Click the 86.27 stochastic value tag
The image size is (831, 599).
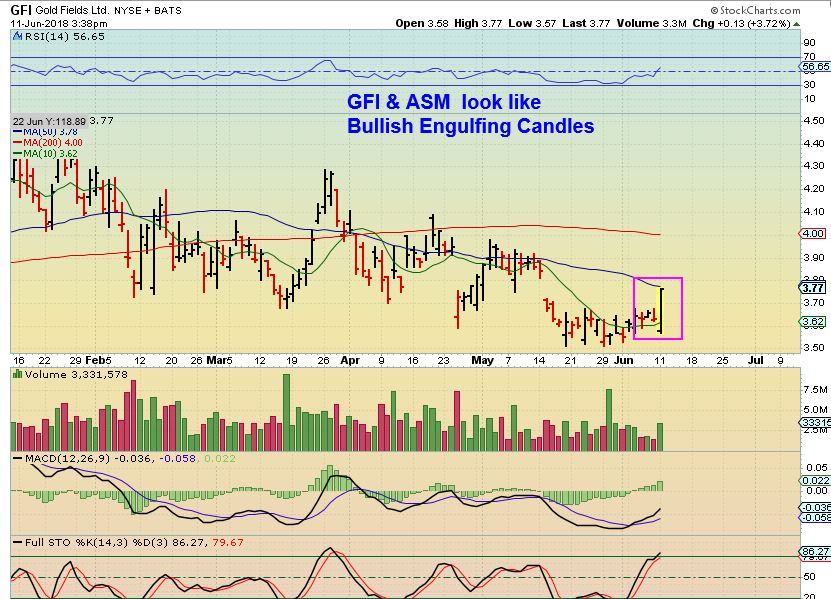(x=816, y=551)
